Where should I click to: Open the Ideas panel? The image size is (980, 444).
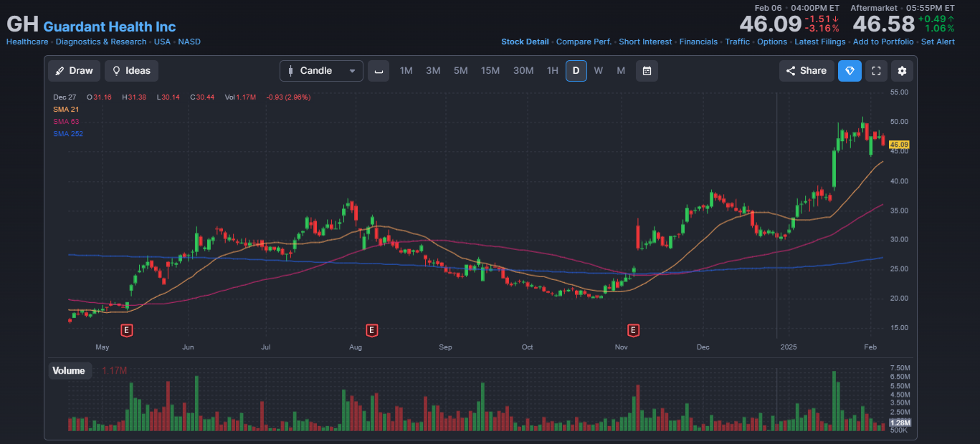(x=131, y=71)
